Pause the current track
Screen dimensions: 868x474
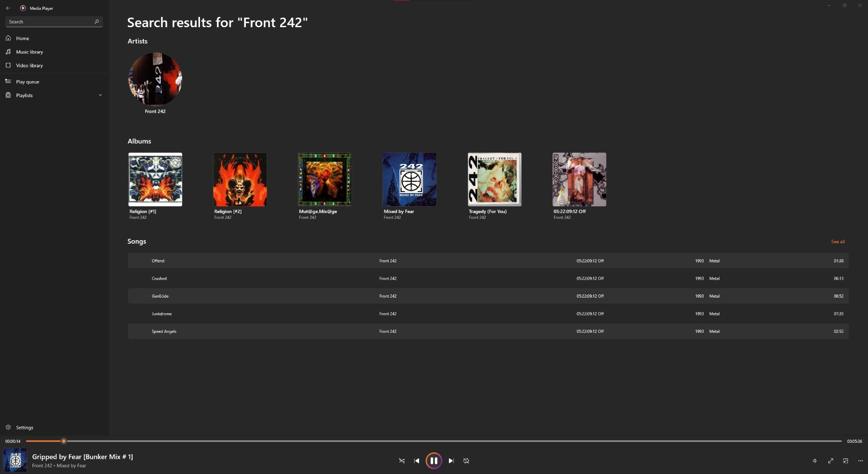tap(434, 461)
